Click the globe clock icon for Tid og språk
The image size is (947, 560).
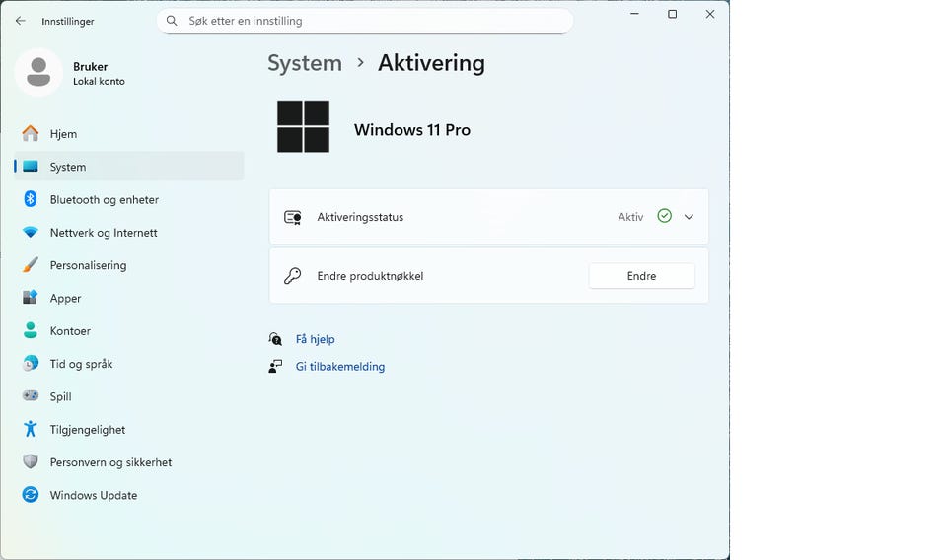pos(31,363)
